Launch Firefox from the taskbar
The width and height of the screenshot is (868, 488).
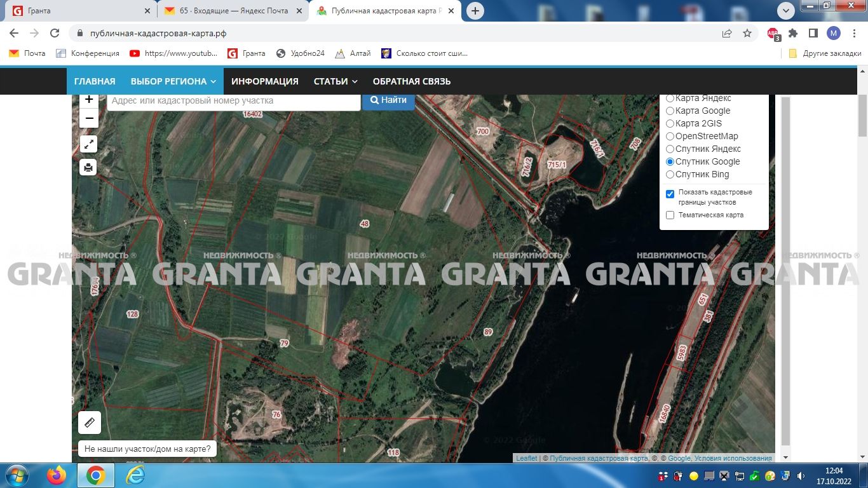(x=57, y=475)
